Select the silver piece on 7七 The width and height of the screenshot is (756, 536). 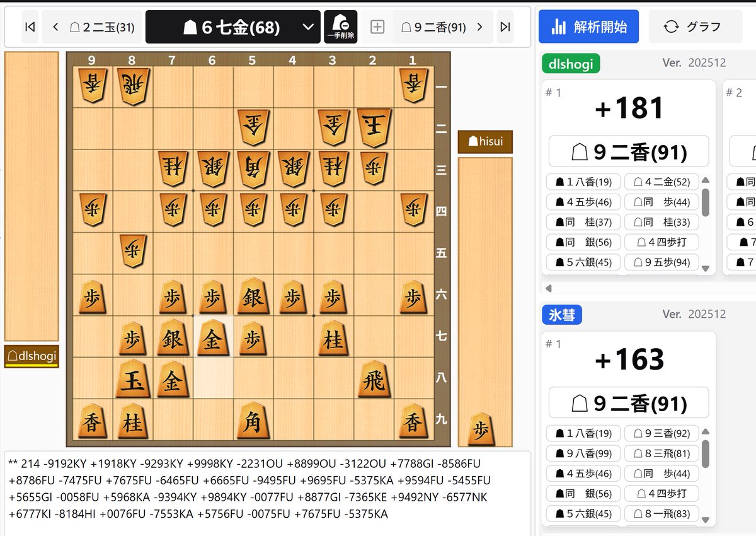[172, 337]
